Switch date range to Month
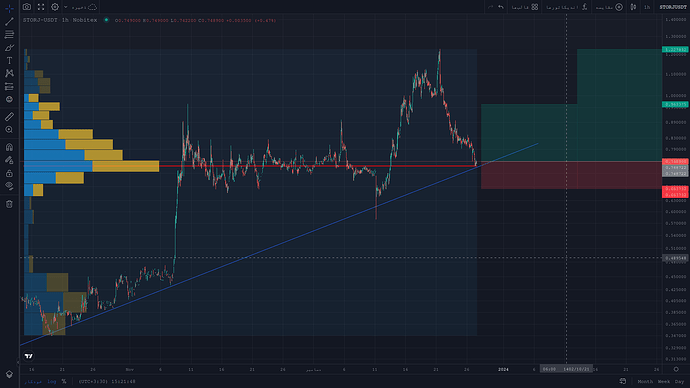The image size is (690, 388). [x=645, y=381]
